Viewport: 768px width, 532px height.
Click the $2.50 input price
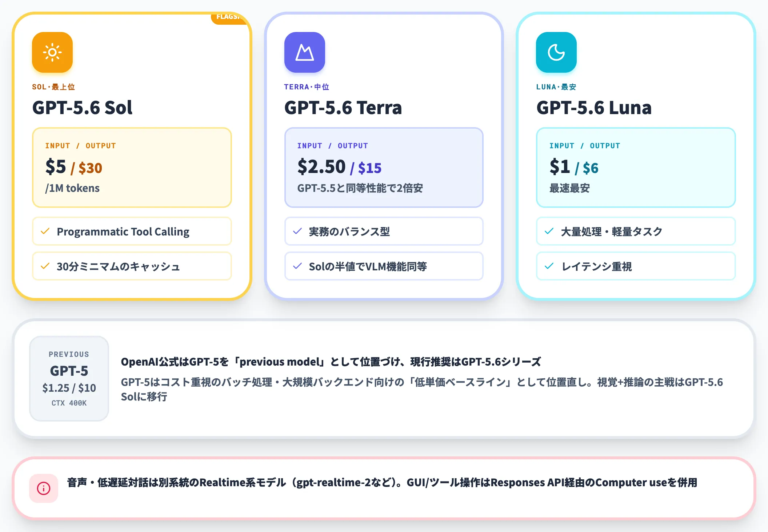tap(321, 167)
